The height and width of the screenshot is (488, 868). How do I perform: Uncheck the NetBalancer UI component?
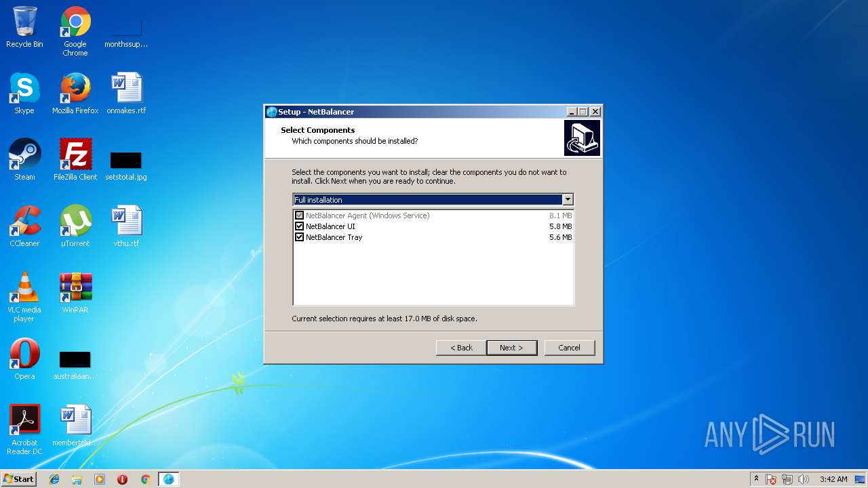299,226
